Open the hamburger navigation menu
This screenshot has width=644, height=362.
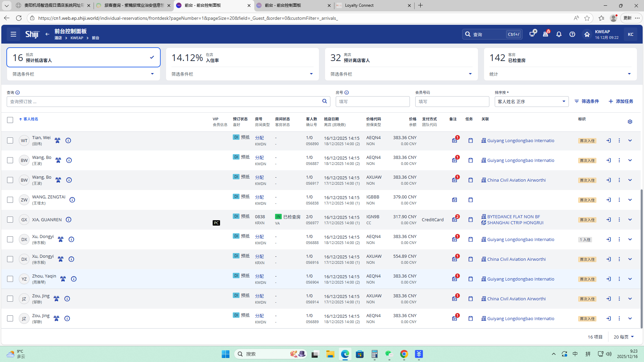coord(13,34)
